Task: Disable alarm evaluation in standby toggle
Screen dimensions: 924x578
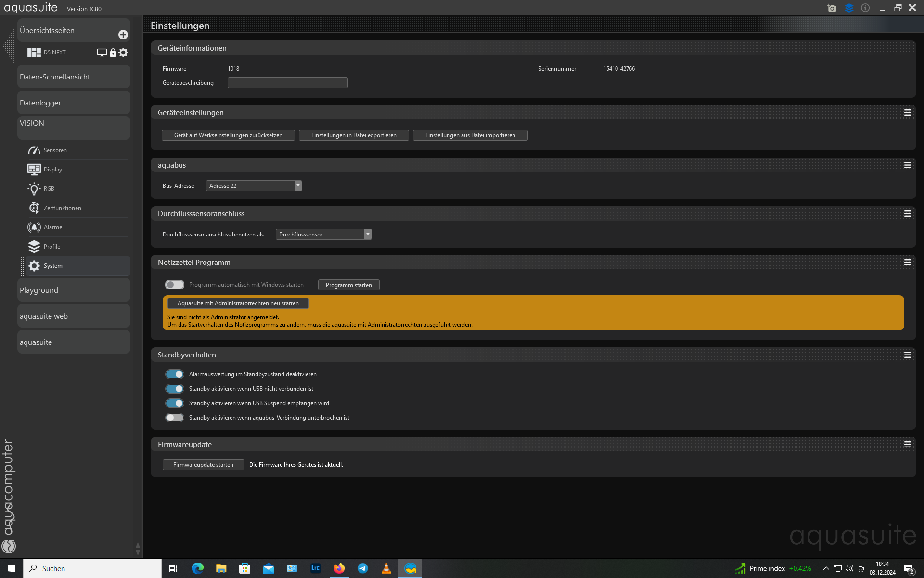Action: tap(175, 374)
